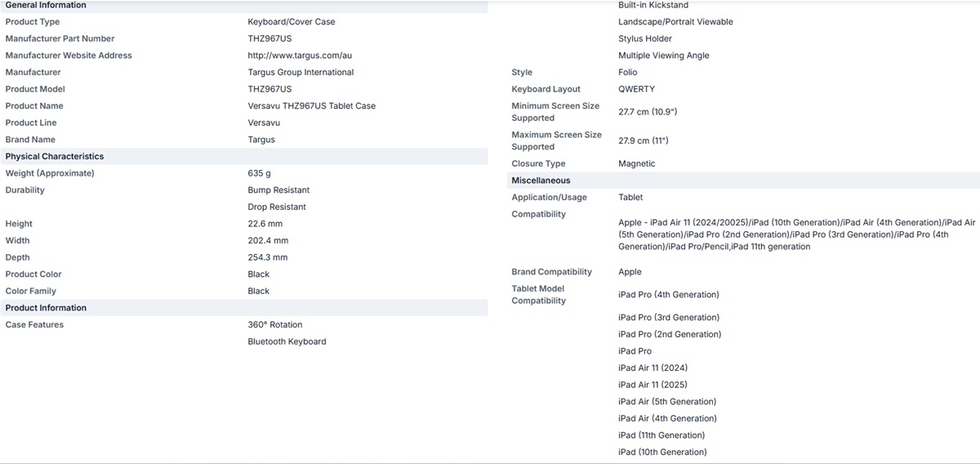Click the 'Style' label
This screenshot has height=464, width=980.
tap(522, 72)
